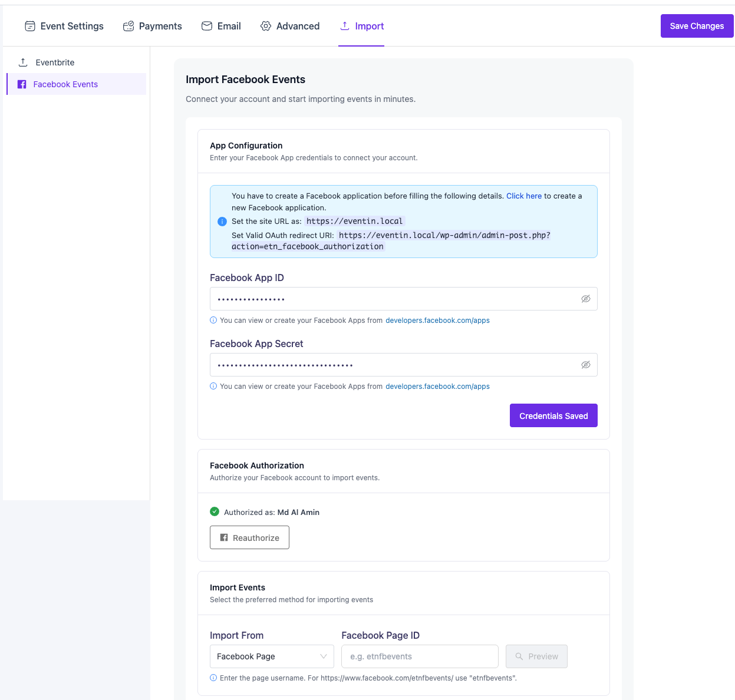Click the Reauthorize button

coord(249,537)
